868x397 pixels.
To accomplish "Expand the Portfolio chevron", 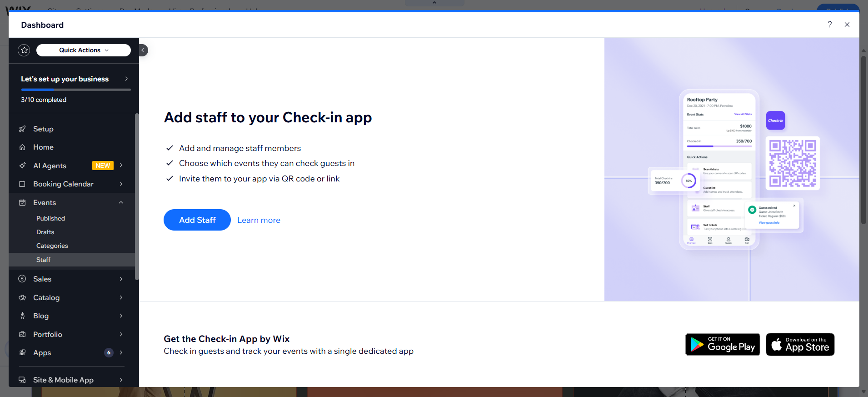I will [121, 334].
